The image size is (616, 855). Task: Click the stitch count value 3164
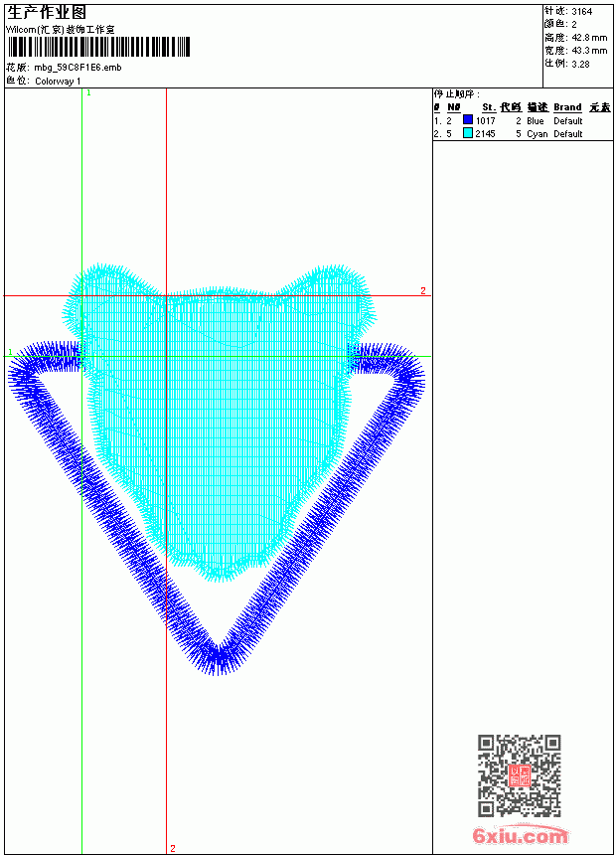pos(581,12)
